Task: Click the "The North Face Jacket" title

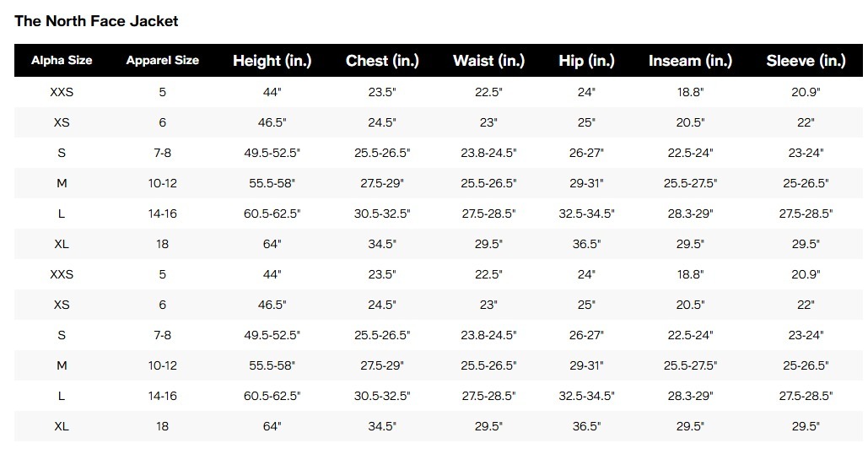Action: pyautogui.click(x=96, y=21)
